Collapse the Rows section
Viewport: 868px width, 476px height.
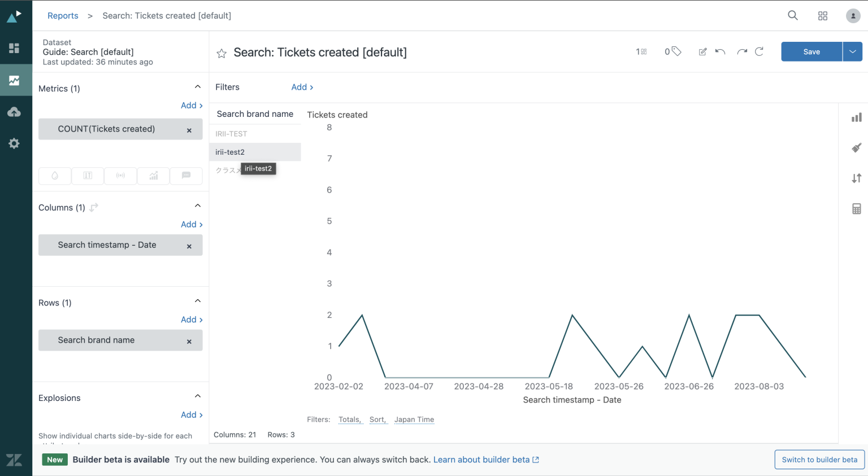198,301
